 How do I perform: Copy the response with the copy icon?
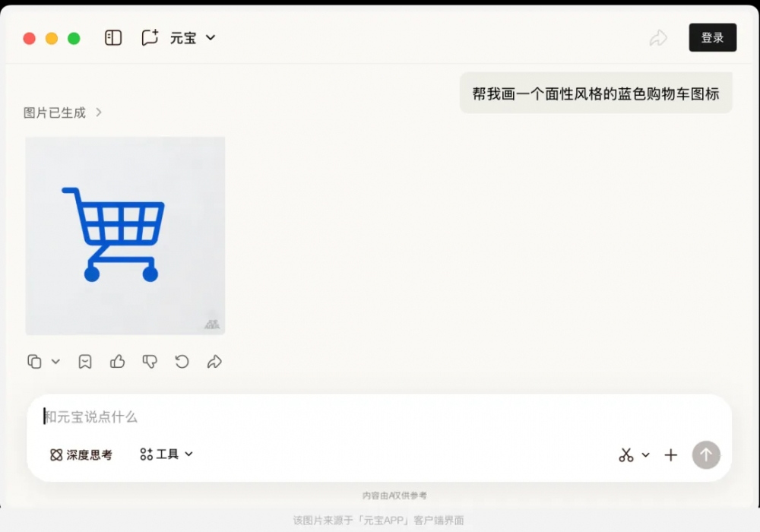click(34, 362)
